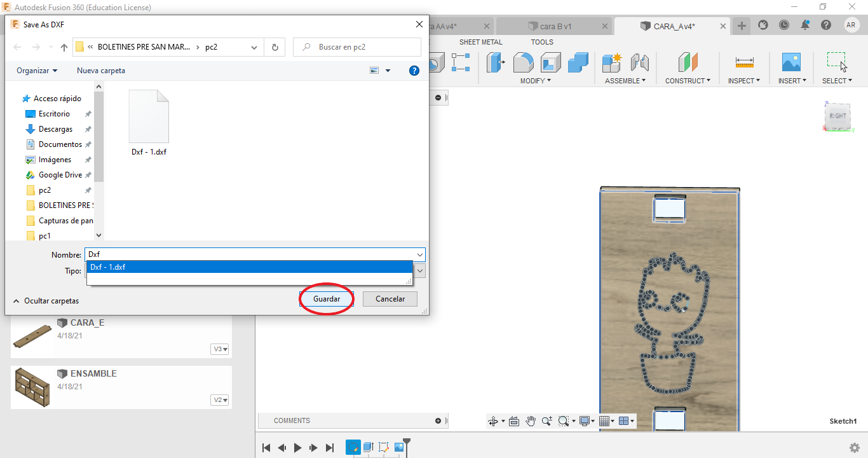Expand the address bar path dropdown
Screen dimensions: 868x458
[255, 47]
